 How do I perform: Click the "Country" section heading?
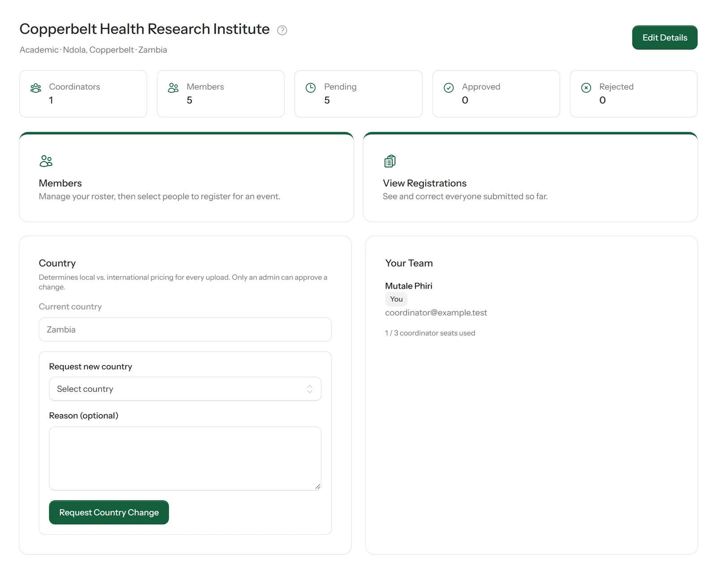[x=57, y=263]
